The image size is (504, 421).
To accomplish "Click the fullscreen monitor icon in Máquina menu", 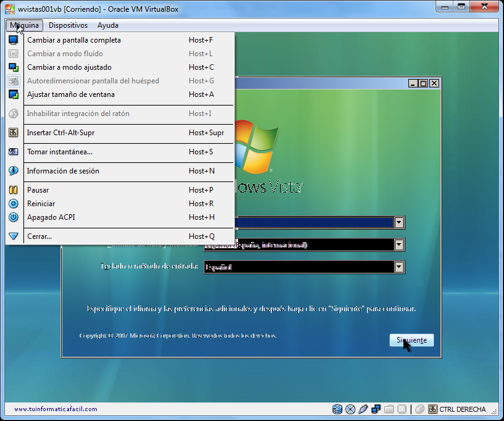I will click(x=13, y=40).
